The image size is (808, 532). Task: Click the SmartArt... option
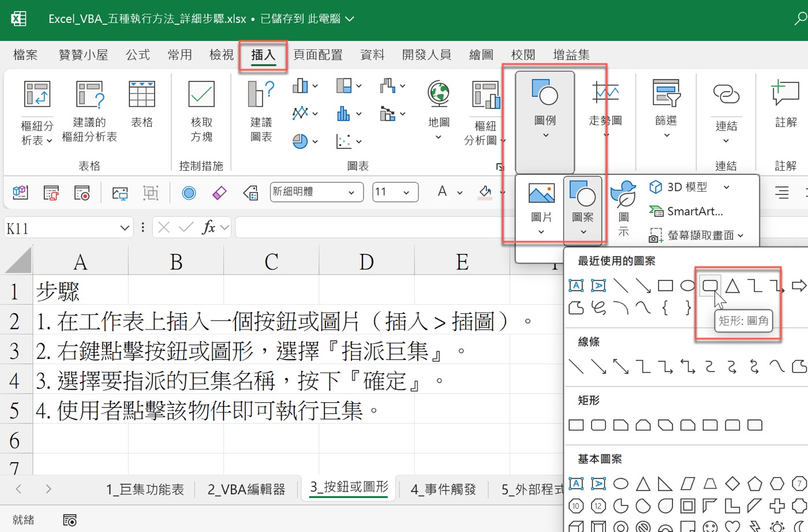pyautogui.click(x=686, y=211)
